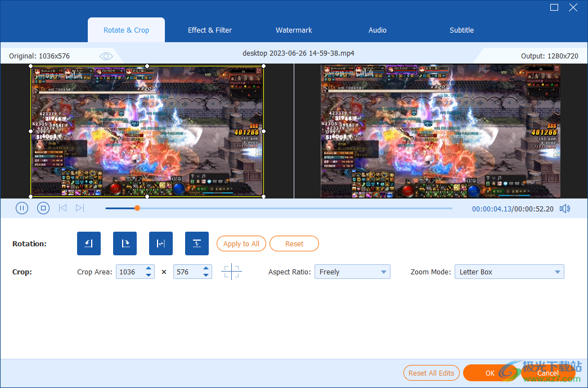Viewport: 588px width, 388px height.
Task: Click Reset All Edits button
Action: tap(431, 373)
